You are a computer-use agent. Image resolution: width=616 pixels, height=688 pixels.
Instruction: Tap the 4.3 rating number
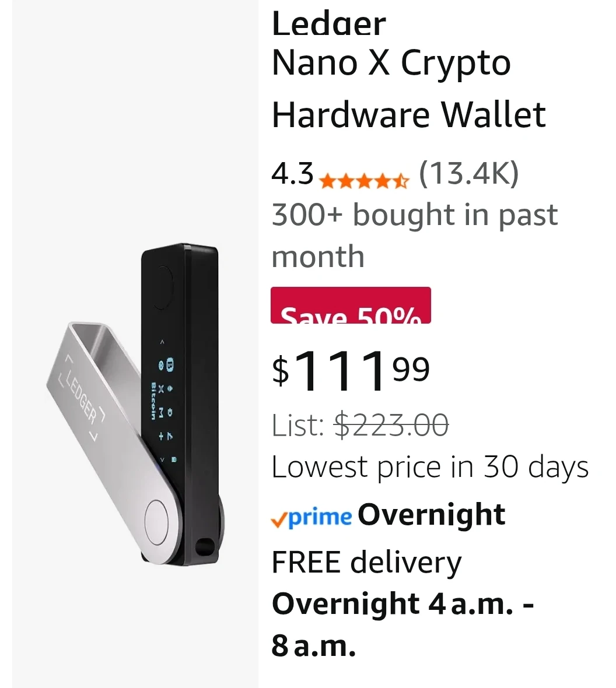pos(292,174)
